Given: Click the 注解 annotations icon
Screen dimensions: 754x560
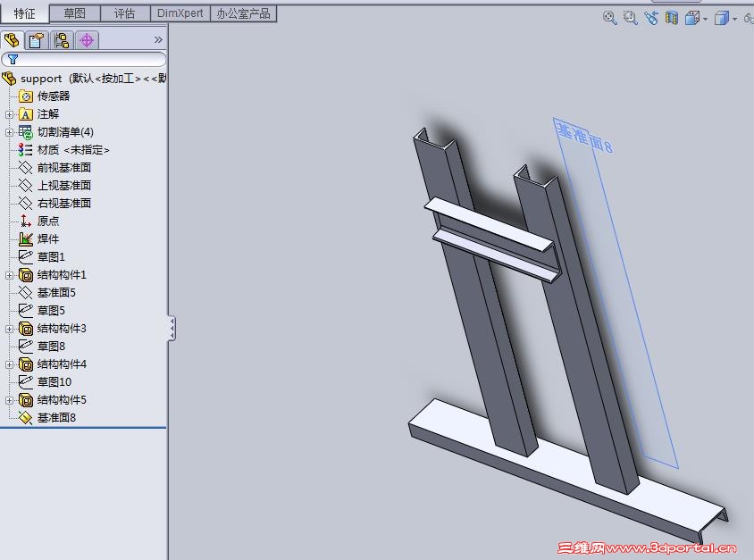Looking at the screenshot, I should [26, 114].
